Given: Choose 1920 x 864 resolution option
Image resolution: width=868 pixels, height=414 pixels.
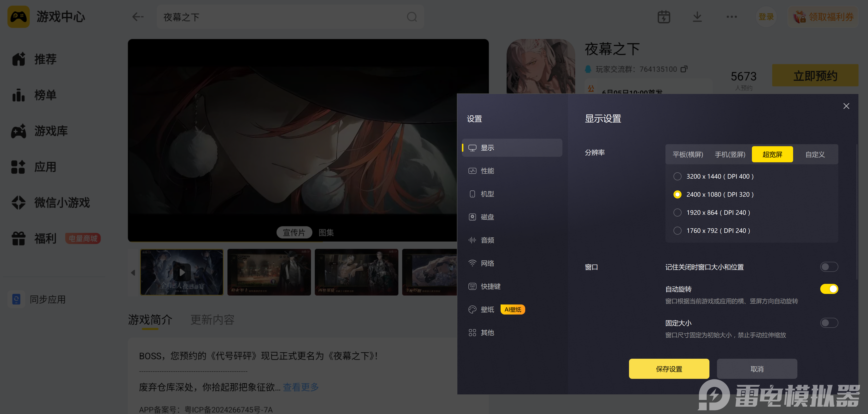Looking at the screenshot, I should tap(711, 213).
